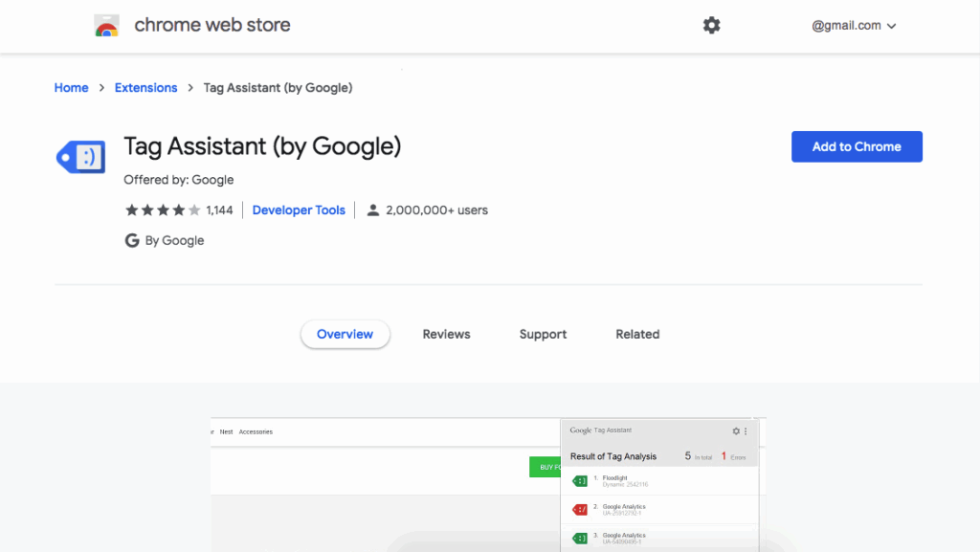Click the extension screenshot preview image
This screenshot has width=980, height=552.
coord(489,485)
